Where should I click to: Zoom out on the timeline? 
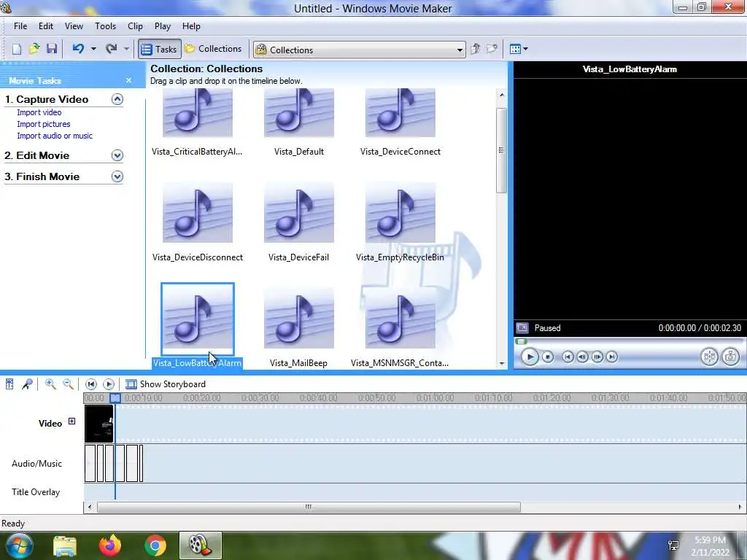coord(68,384)
